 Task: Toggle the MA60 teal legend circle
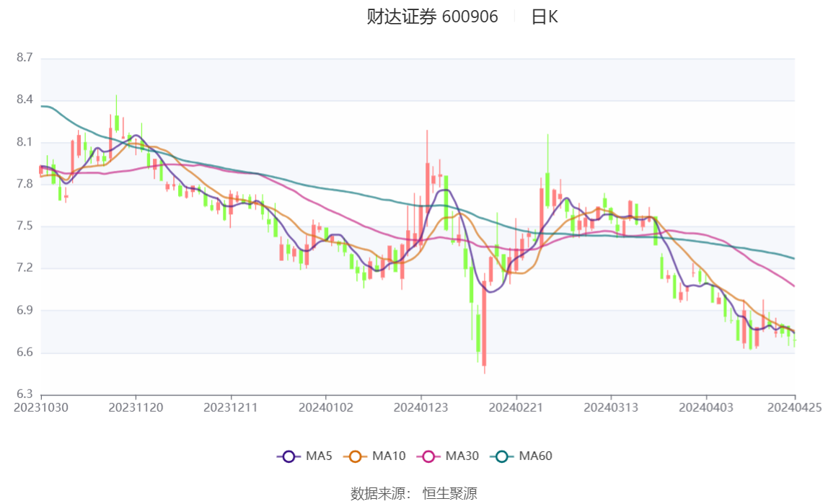[502, 456]
